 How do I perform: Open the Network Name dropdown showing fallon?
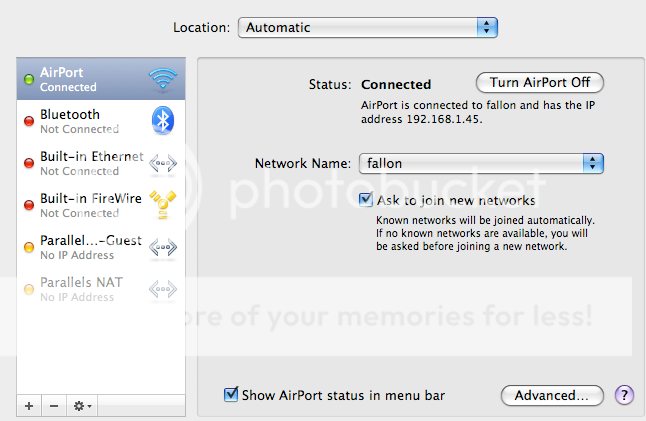[481, 164]
